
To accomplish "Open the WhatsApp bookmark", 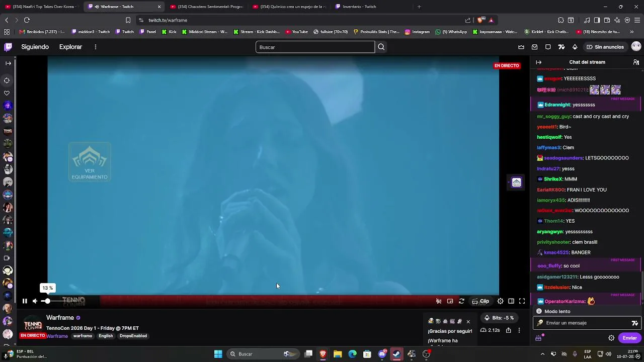I will tap(451, 32).
